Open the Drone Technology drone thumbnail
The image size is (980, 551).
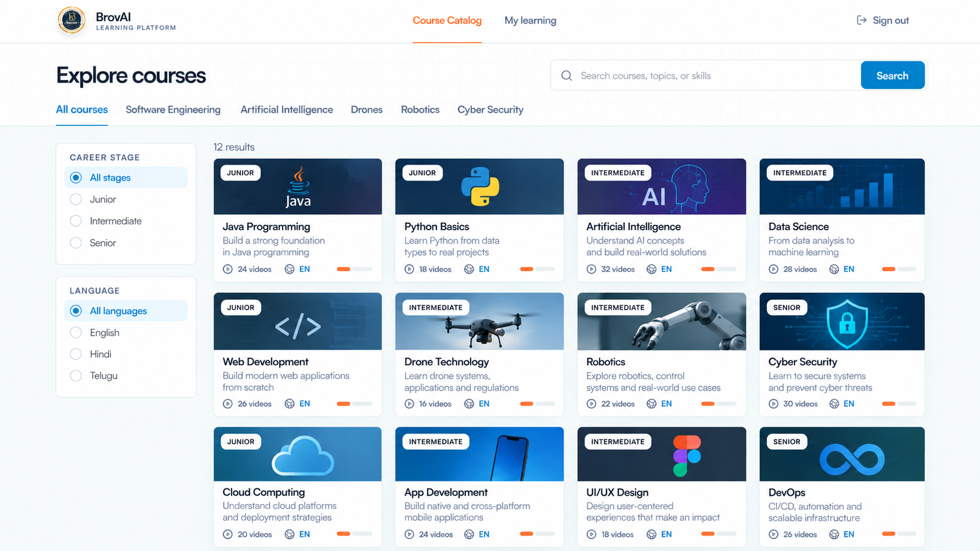479,321
